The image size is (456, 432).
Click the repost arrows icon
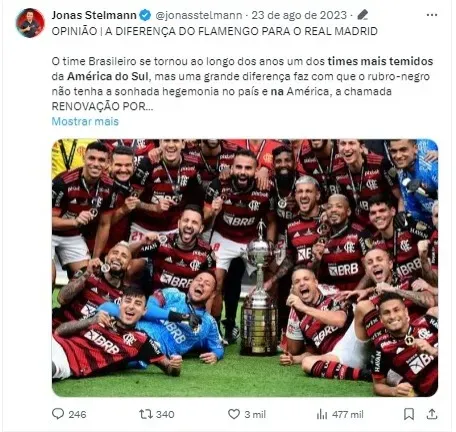click(146, 414)
